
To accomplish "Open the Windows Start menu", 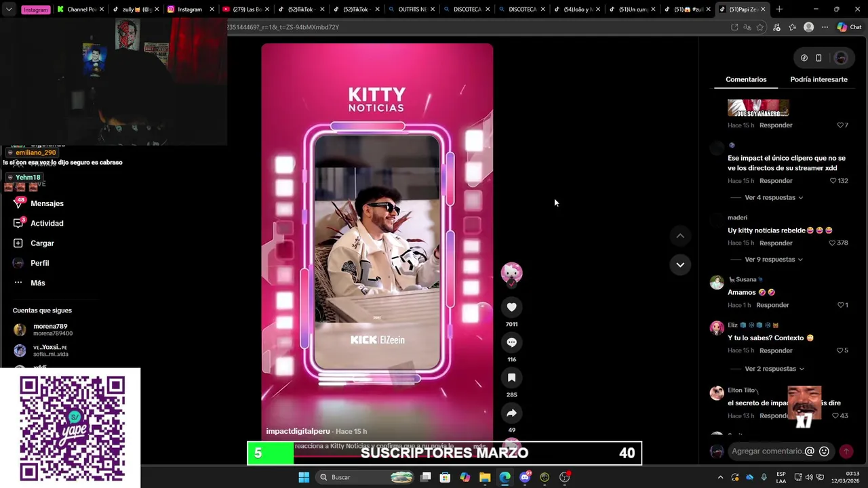I will [304, 477].
